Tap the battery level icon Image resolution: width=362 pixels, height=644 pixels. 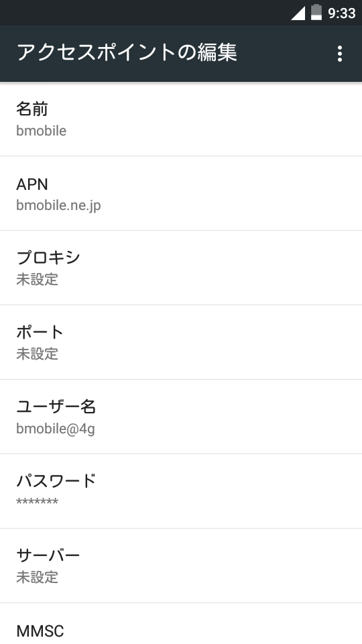pyautogui.click(x=316, y=12)
